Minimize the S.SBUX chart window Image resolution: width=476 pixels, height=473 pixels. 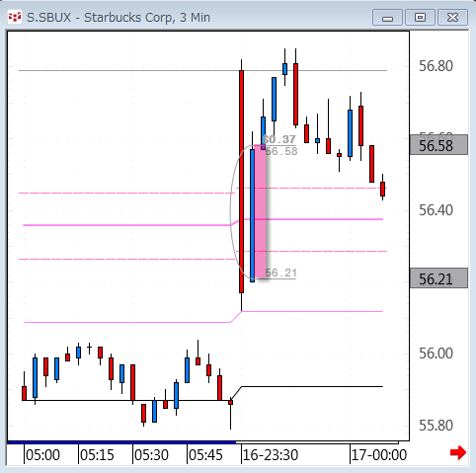click(x=387, y=17)
